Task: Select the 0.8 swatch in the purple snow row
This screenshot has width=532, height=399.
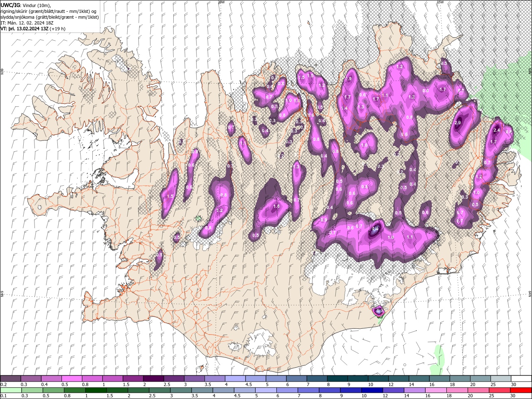Action: click(92, 379)
